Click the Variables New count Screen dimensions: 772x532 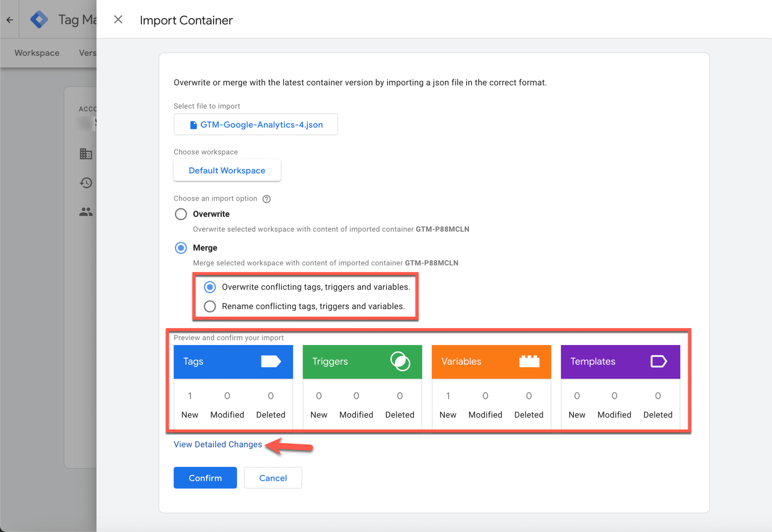(448, 396)
